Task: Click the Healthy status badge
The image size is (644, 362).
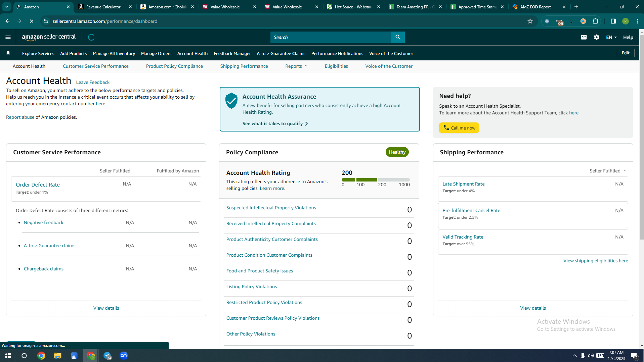Action: coord(397,152)
